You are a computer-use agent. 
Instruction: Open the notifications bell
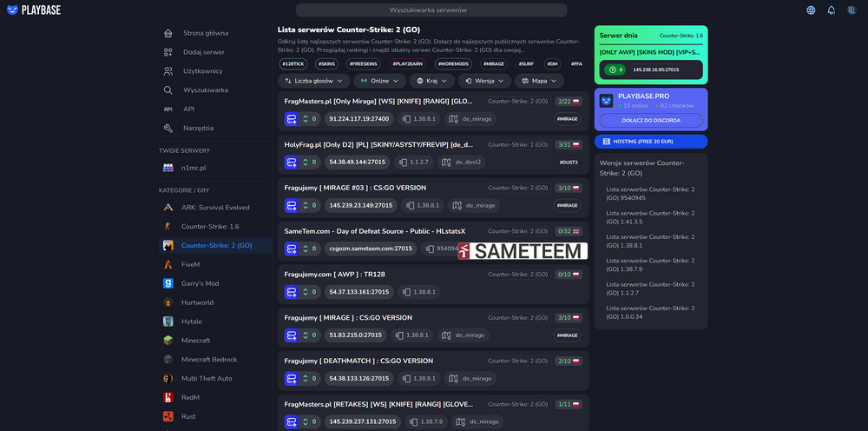[831, 10]
